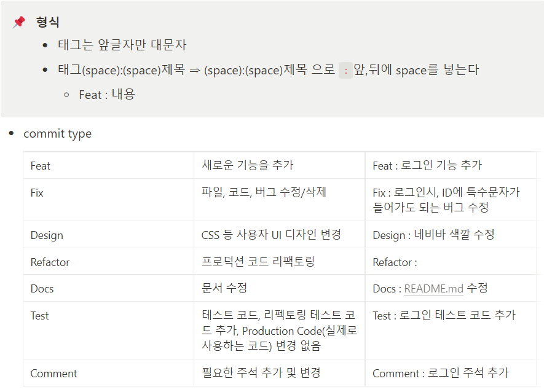544x392 pixels.
Task: Click the 'Refactor' cell in first column
Action: (x=109, y=262)
